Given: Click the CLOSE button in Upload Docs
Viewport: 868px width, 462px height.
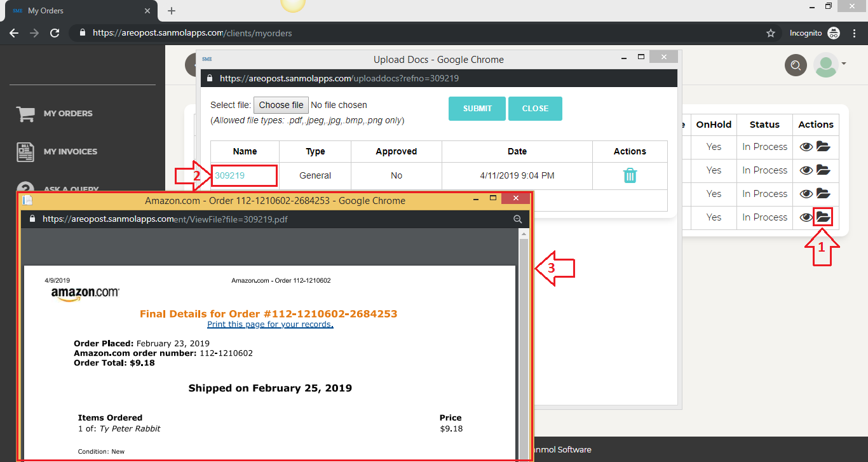Looking at the screenshot, I should [535, 109].
